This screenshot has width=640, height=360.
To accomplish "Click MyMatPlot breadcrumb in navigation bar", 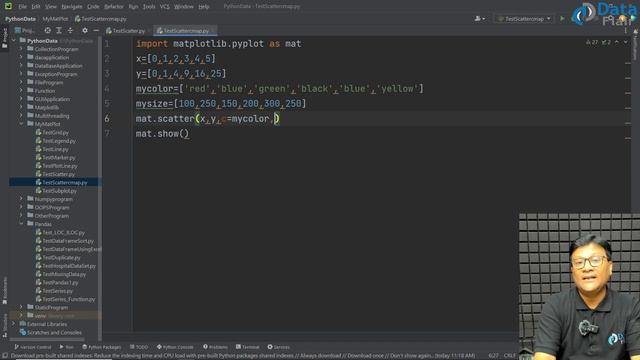I will pos(55,19).
